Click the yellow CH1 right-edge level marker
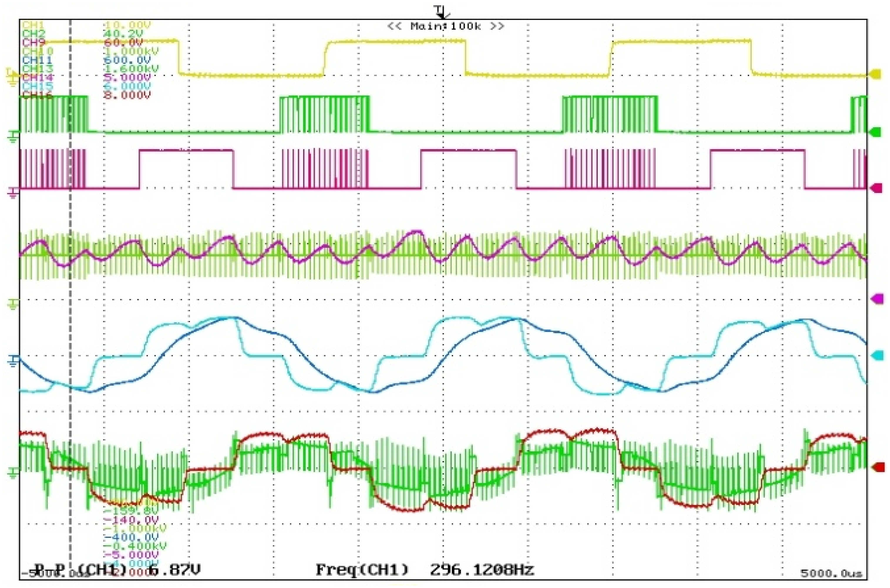The height and width of the screenshot is (588, 890). [x=876, y=74]
